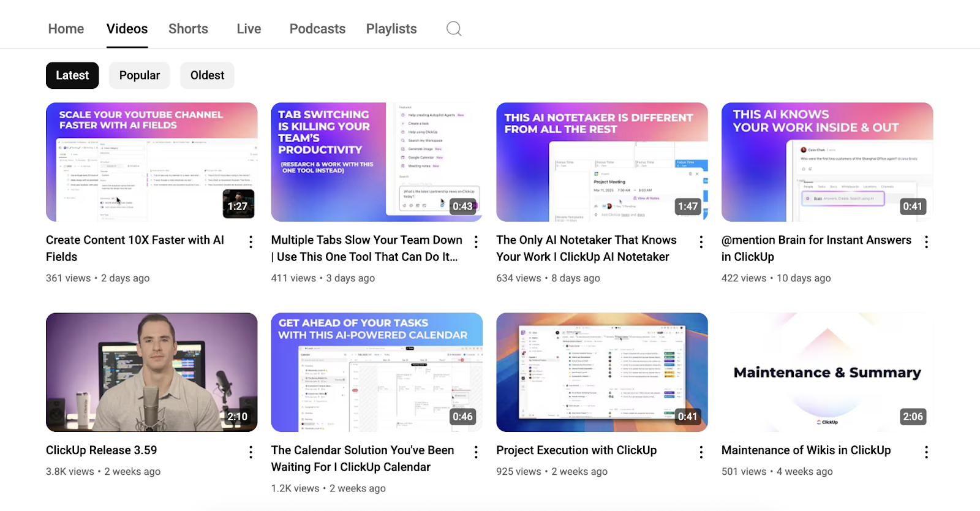
Task: Open options menu for @mention Brain video
Action: coord(927,242)
